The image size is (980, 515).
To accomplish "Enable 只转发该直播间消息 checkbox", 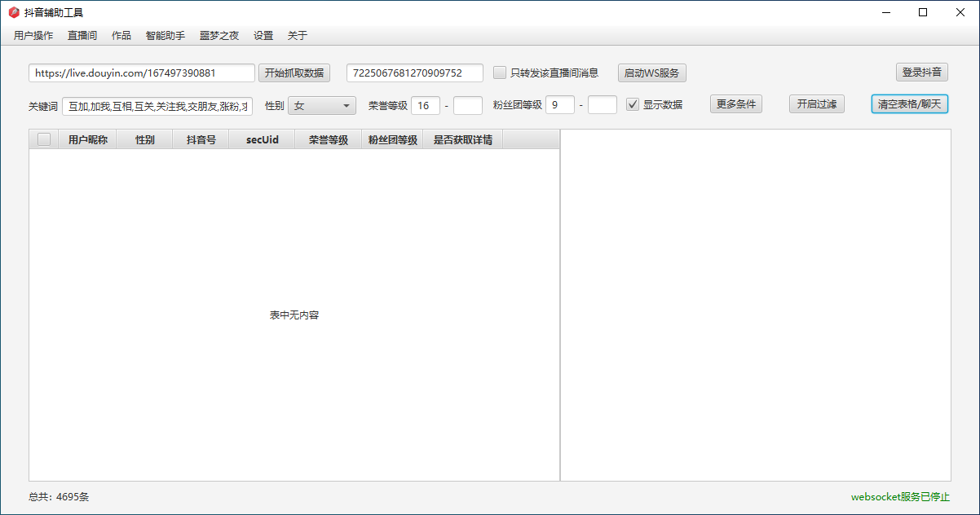I will 500,73.
